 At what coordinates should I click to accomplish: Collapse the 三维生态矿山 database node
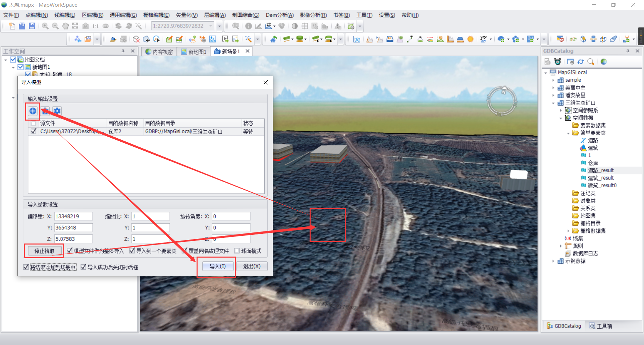(553, 103)
